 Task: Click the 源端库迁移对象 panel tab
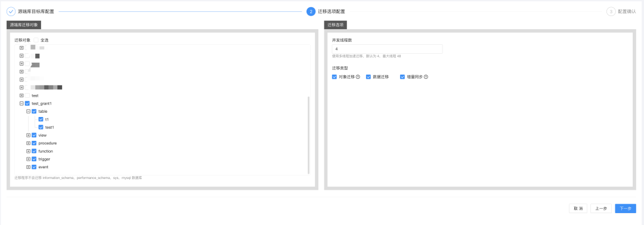coord(24,24)
